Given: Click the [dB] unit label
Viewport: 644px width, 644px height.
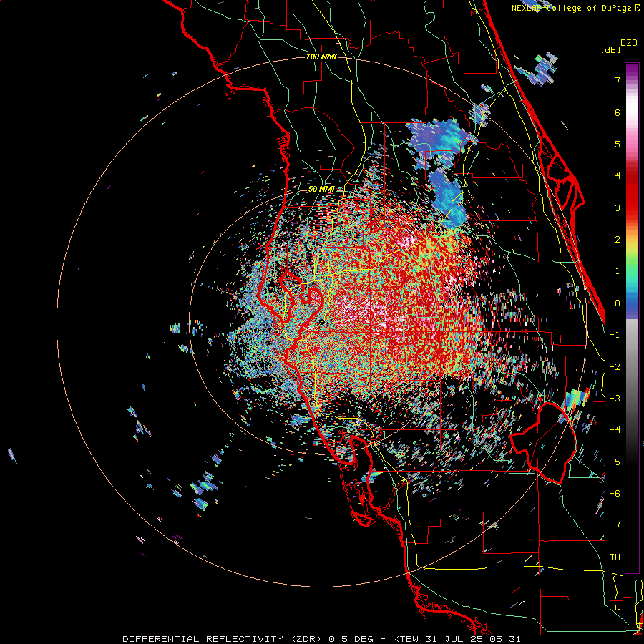Looking at the screenshot, I should click(x=611, y=49).
